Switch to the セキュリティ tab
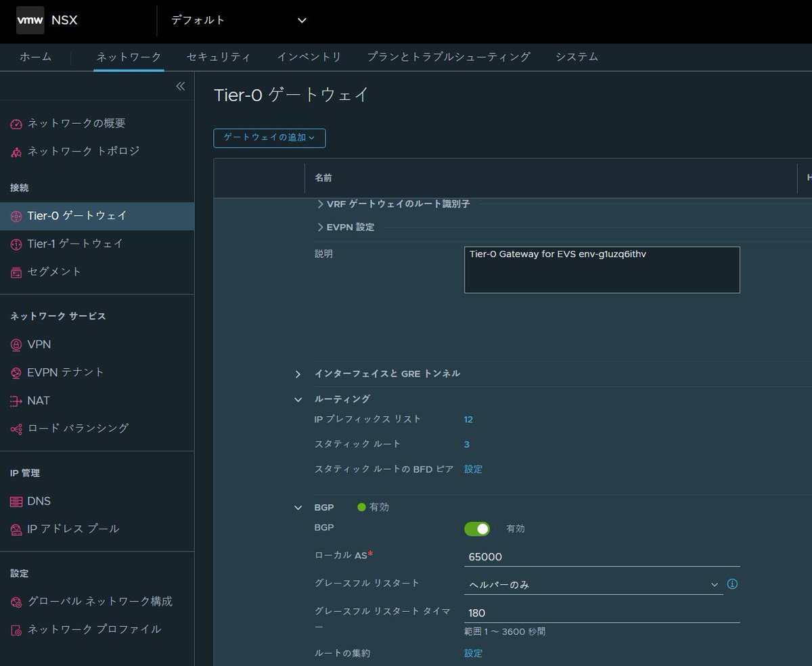 pyautogui.click(x=219, y=57)
